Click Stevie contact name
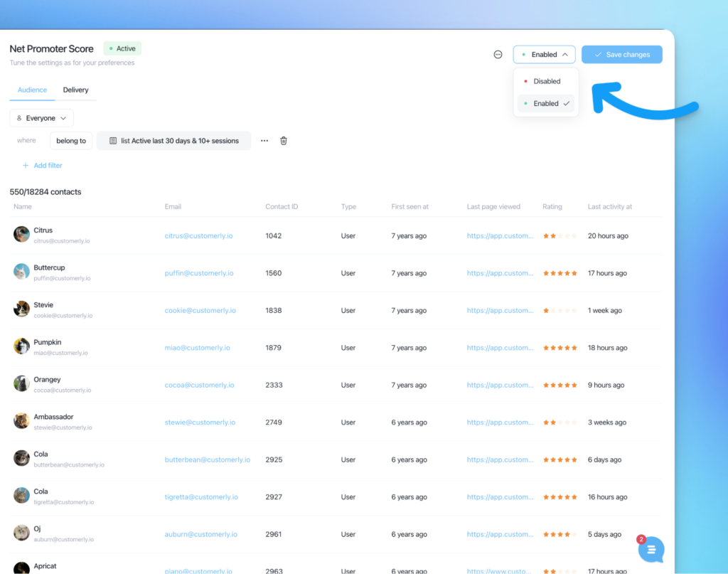The width and height of the screenshot is (728, 574). [43, 305]
